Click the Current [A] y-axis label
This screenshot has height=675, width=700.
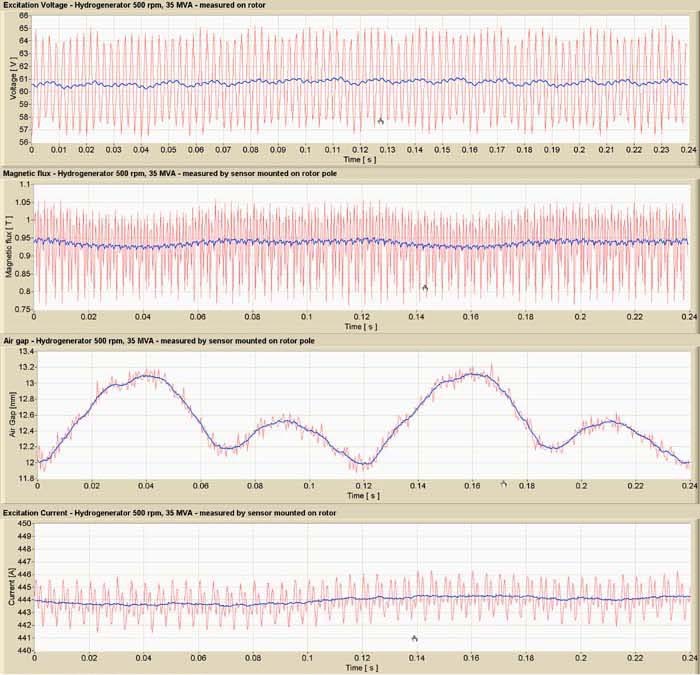8,585
